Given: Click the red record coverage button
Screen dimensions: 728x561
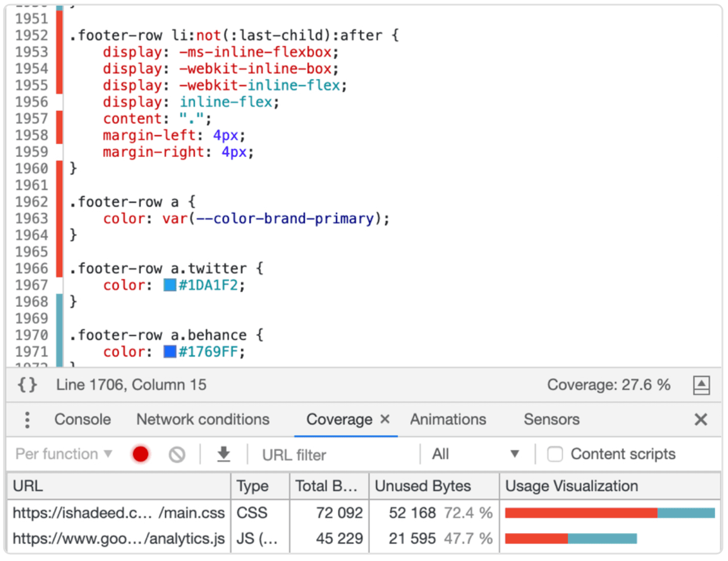Looking at the screenshot, I should click(x=141, y=454).
